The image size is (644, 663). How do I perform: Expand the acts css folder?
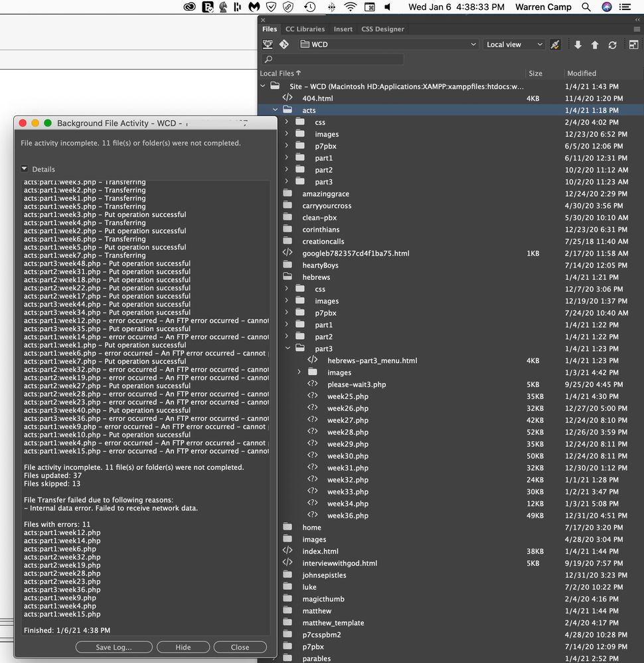[286, 121]
